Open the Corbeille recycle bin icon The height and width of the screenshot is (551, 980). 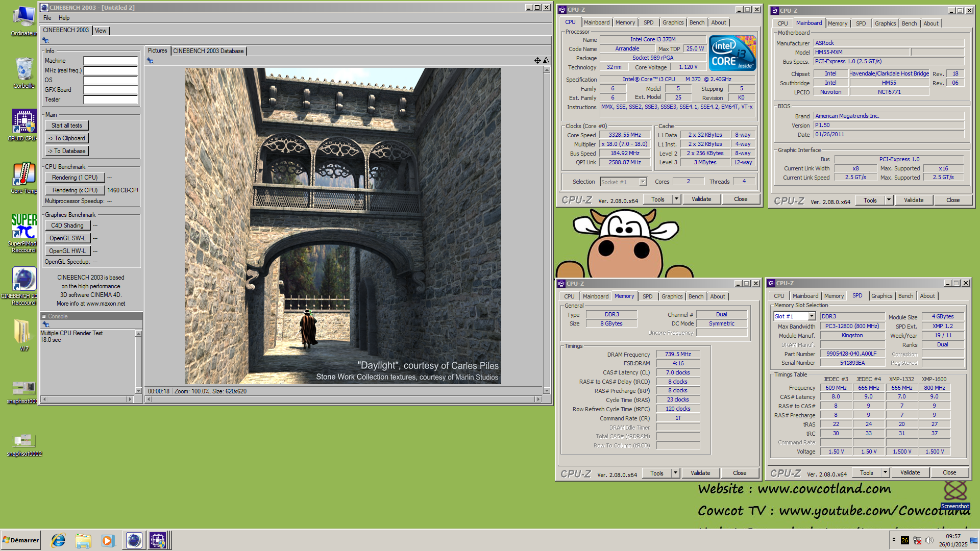pos(23,72)
